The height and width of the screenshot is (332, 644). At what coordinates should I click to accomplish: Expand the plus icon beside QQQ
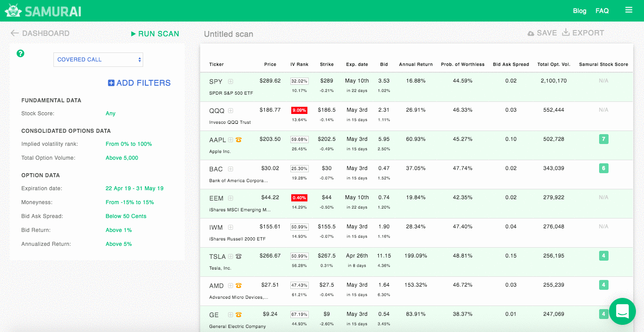(x=231, y=111)
